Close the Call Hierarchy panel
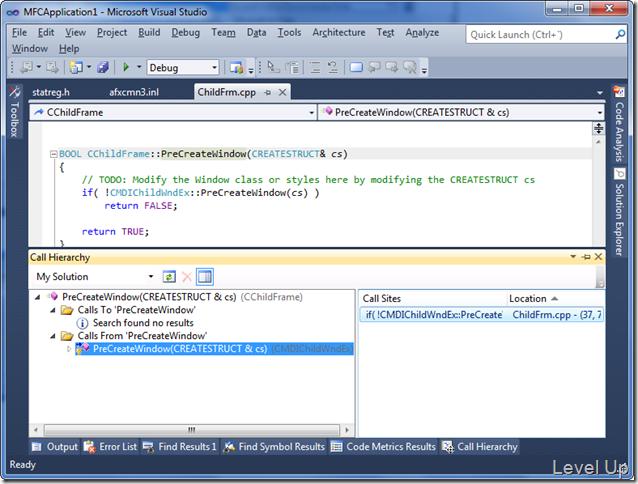This screenshot has height=484, width=638. (x=598, y=257)
